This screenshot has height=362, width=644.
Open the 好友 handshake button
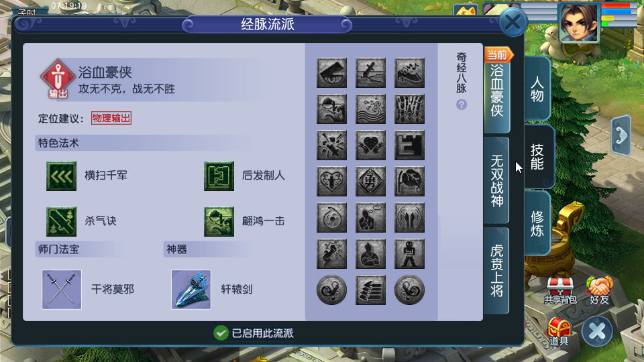tap(599, 290)
